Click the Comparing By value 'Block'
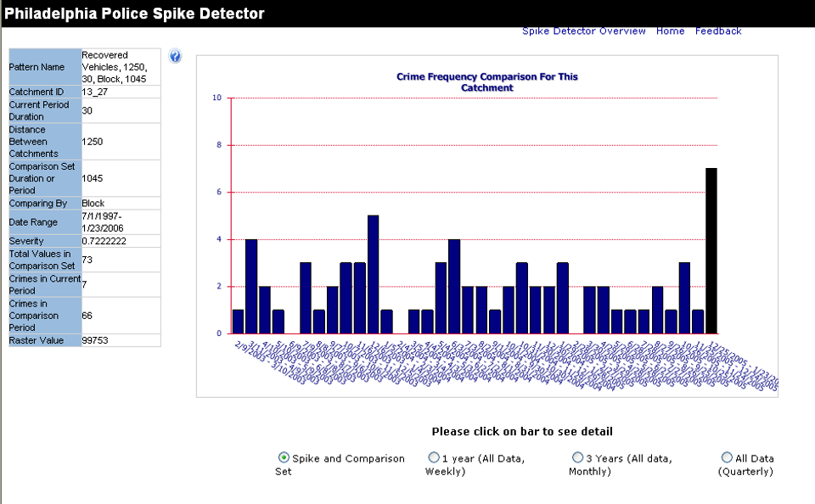The image size is (815, 504). point(95,203)
